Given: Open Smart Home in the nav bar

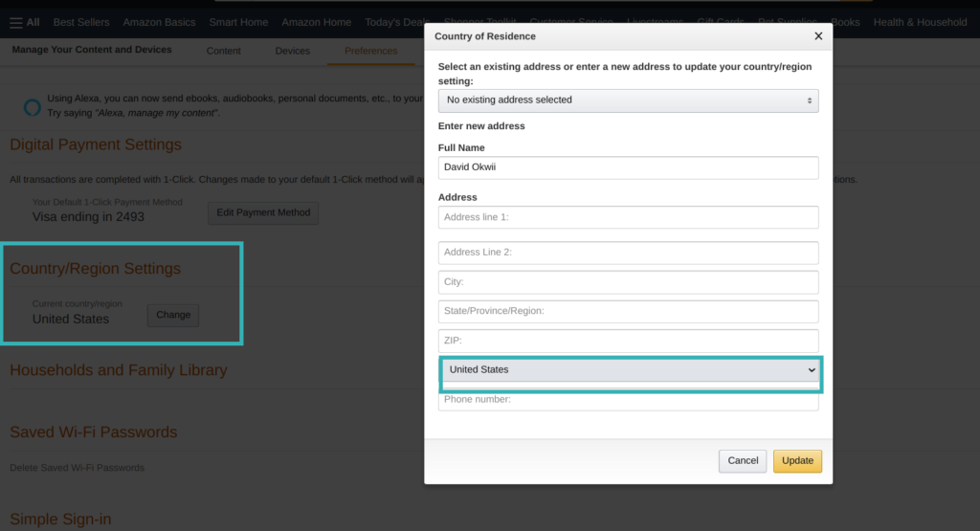Looking at the screenshot, I should coord(238,23).
